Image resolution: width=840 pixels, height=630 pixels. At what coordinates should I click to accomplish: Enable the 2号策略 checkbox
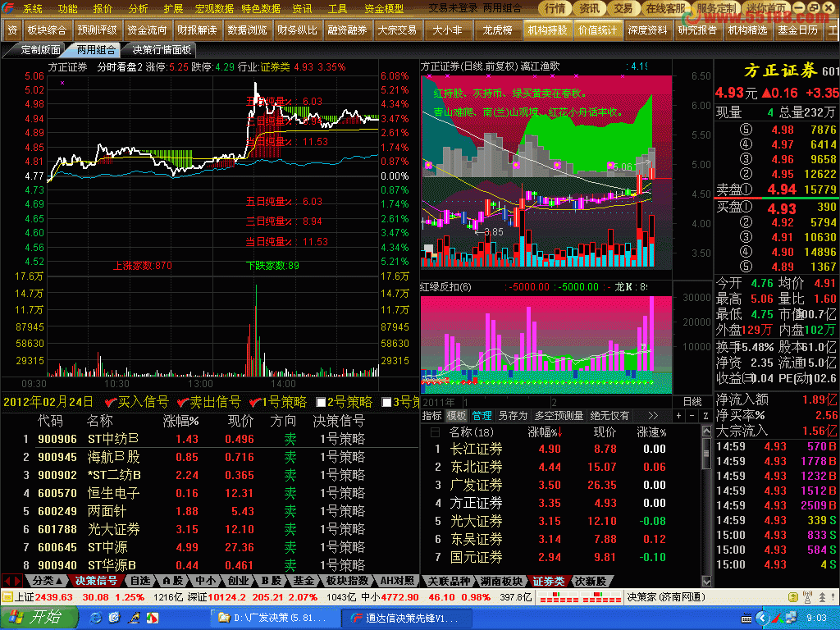321,402
